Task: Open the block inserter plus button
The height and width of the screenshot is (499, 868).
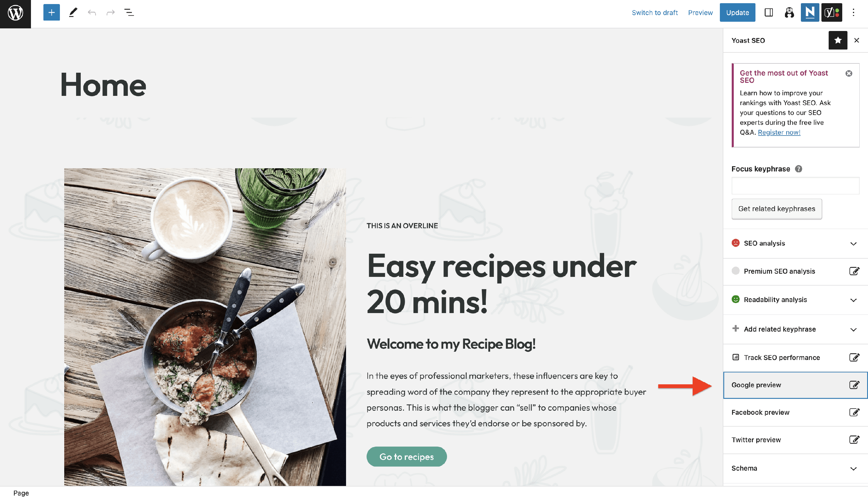Action: tap(52, 13)
